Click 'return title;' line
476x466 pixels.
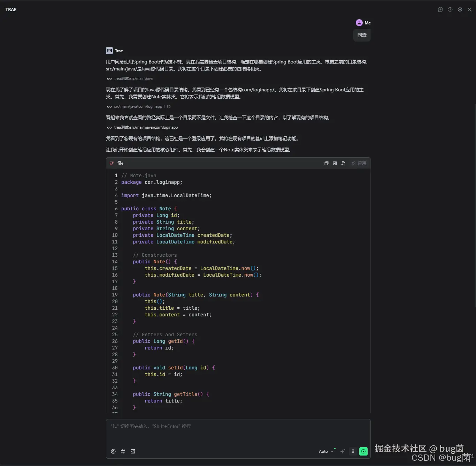pyautogui.click(x=163, y=401)
